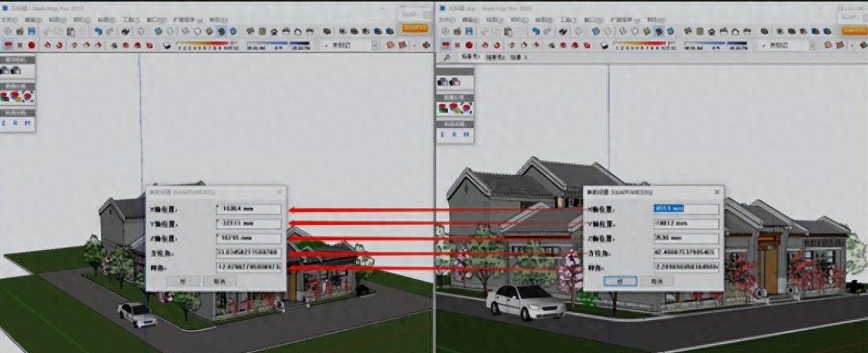868x353 pixels.
Task: Click 方位角 value field in left dialog
Action: (x=248, y=252)
